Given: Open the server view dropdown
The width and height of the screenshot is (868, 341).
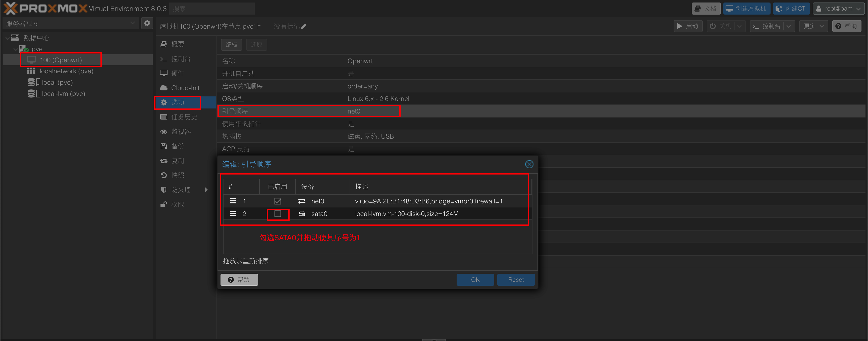Looking at the screenshot, I should tap(132, 23).
